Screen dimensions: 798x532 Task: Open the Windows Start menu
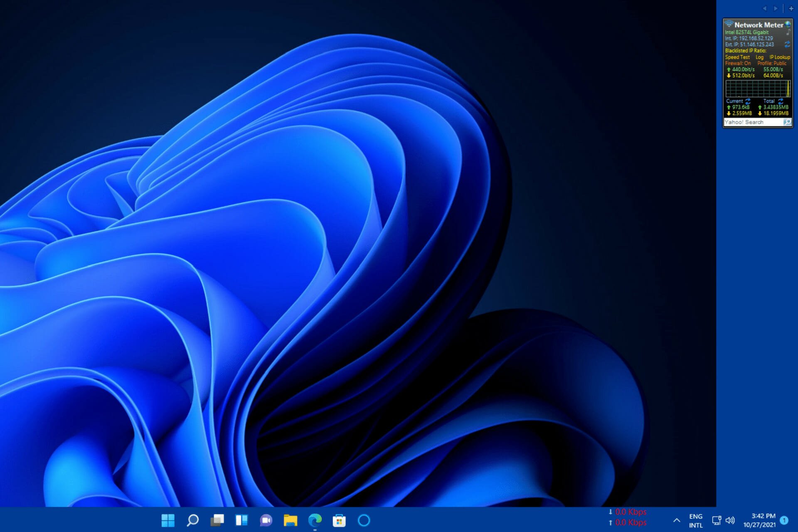coord(168,520)
